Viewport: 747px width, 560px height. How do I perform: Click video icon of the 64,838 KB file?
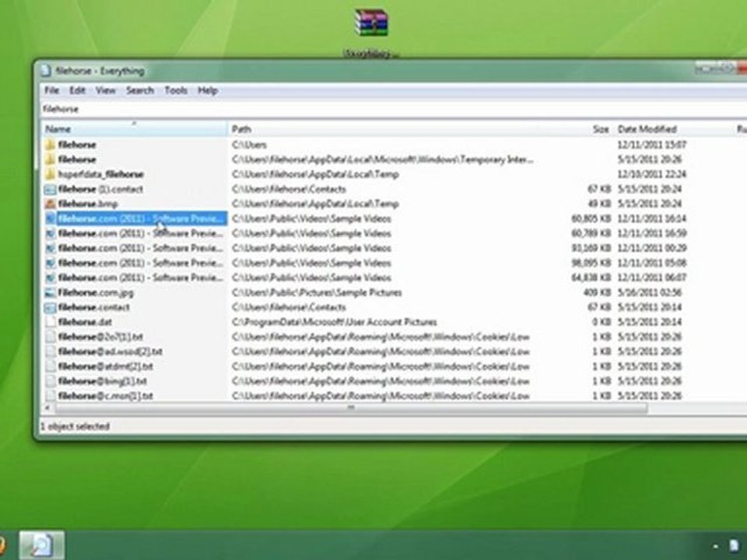coord(50,278)
